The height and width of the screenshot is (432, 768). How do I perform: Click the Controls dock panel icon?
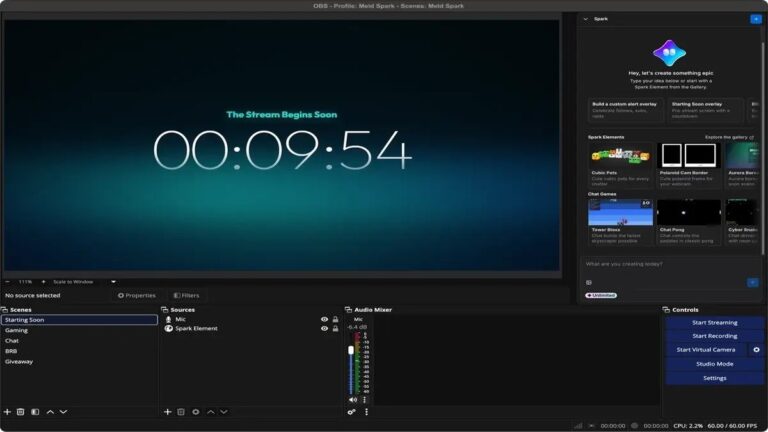pos(666,310)
